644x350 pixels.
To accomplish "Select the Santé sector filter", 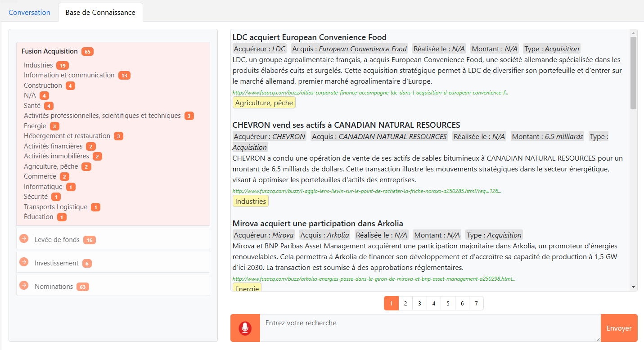I will point(32,106).
